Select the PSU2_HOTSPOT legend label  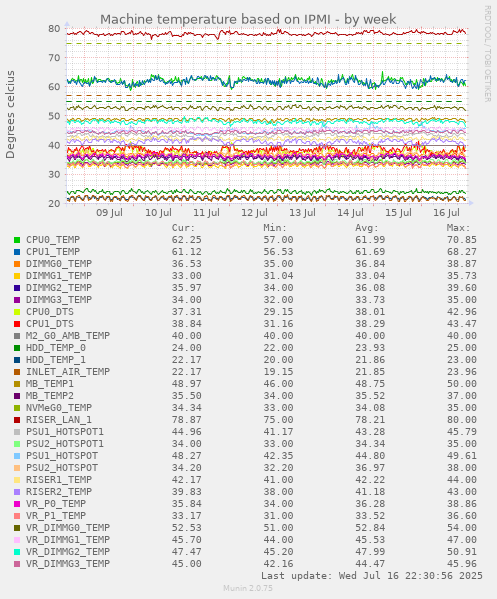(x=62, y=468)
